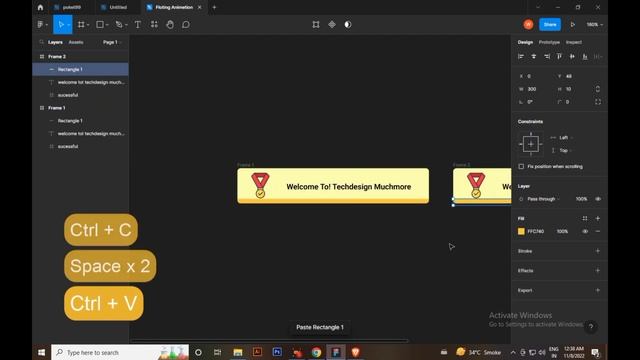Open the Figma main menu icon
The image size is (640, 360).
pyautogui.click(x=40, y=24)
